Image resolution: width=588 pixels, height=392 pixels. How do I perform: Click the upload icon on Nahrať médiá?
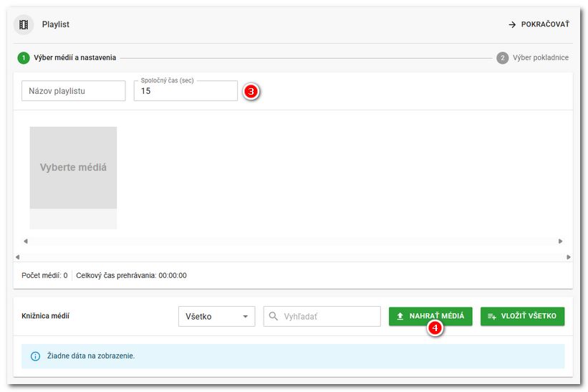pyautogui.click(x=400, y=316)
